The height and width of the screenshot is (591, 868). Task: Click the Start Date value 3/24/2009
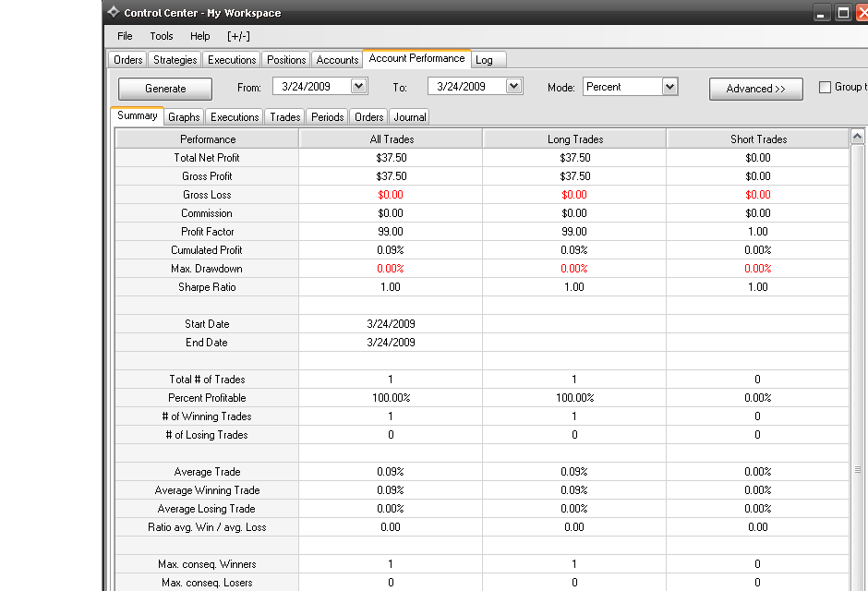pos(391,324)
